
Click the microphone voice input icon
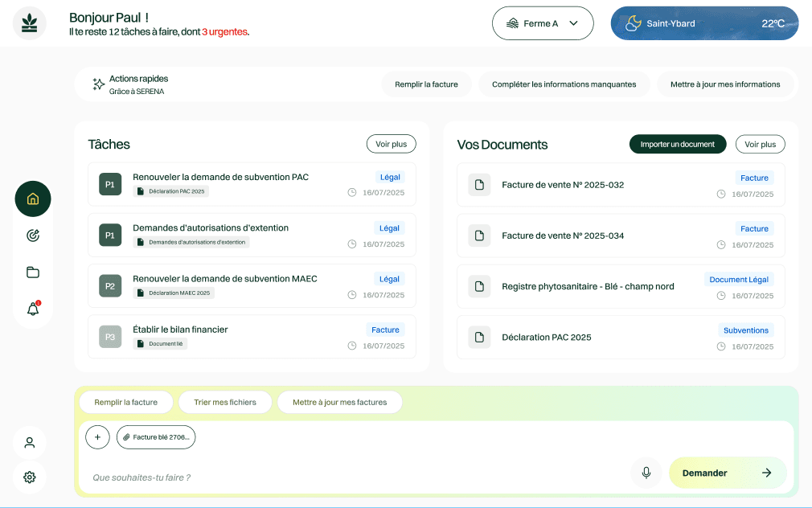(646, 473)
